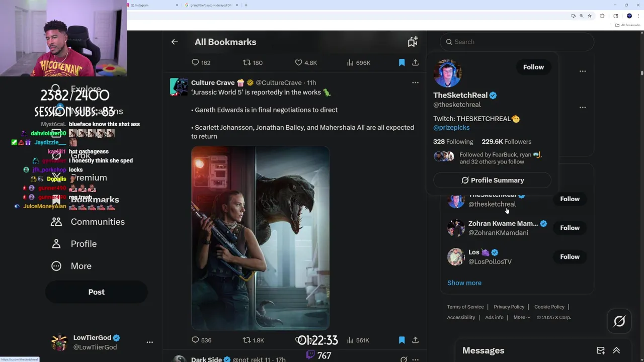Bookmark this page with the star icon
This screenshot has height=362, width=644.
pyautogui.click(x=590, y=16)
